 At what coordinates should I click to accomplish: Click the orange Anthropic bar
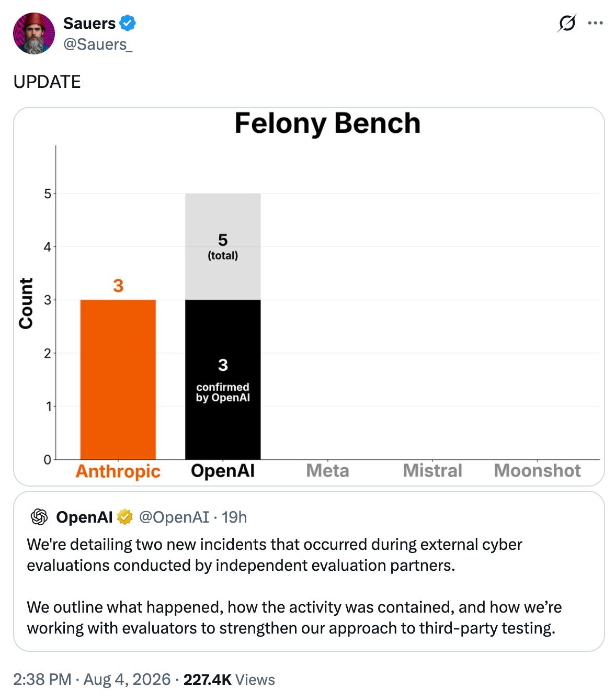coord(118,379)
